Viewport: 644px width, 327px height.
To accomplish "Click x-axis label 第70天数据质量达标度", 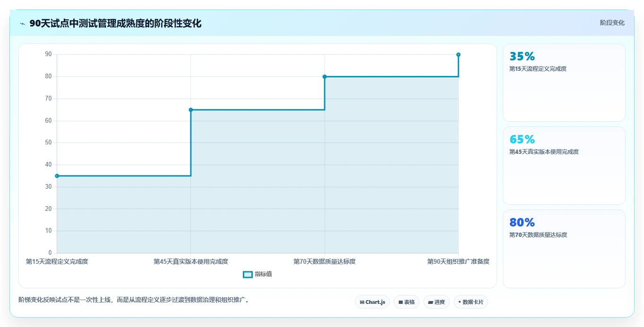I will pos(325,261).
